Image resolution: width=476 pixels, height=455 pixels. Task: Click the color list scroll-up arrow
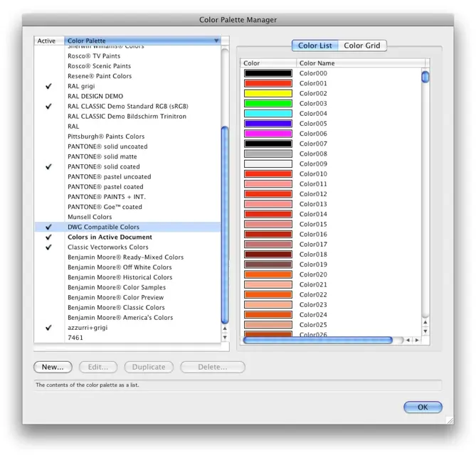(x=425, y=322)
